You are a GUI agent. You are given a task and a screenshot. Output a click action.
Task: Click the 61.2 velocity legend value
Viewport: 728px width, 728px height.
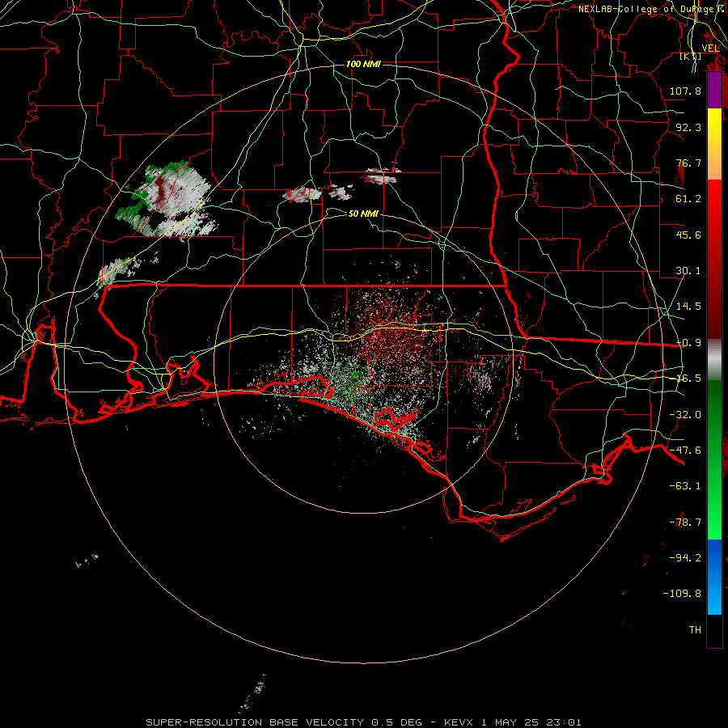(688, 199)
